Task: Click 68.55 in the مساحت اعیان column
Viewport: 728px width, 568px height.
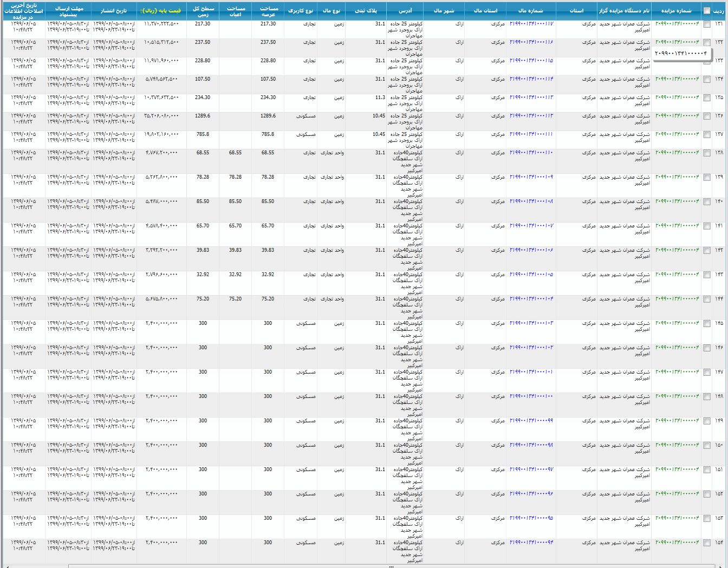Action: click(x=236, y=153)
